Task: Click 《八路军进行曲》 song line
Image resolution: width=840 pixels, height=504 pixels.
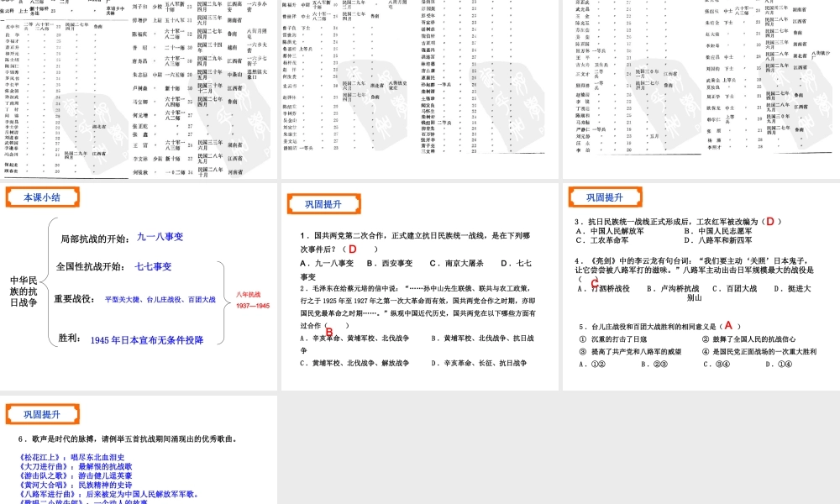Action: (x=108, y=494)
